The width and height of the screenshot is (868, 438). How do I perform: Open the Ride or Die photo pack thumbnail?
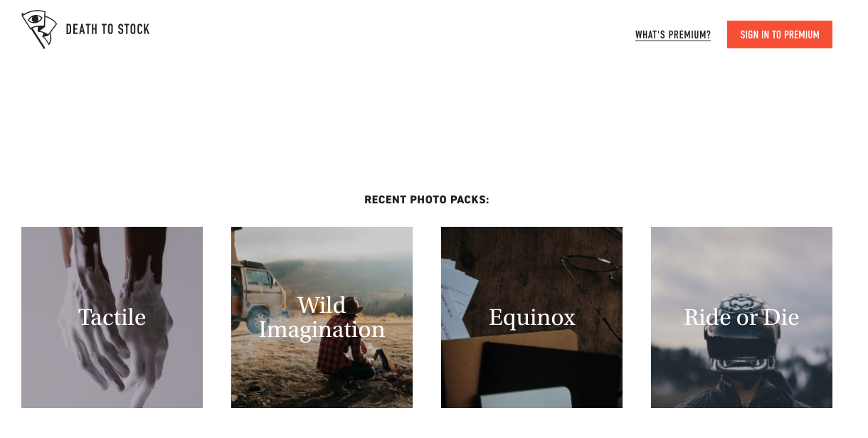741,317
